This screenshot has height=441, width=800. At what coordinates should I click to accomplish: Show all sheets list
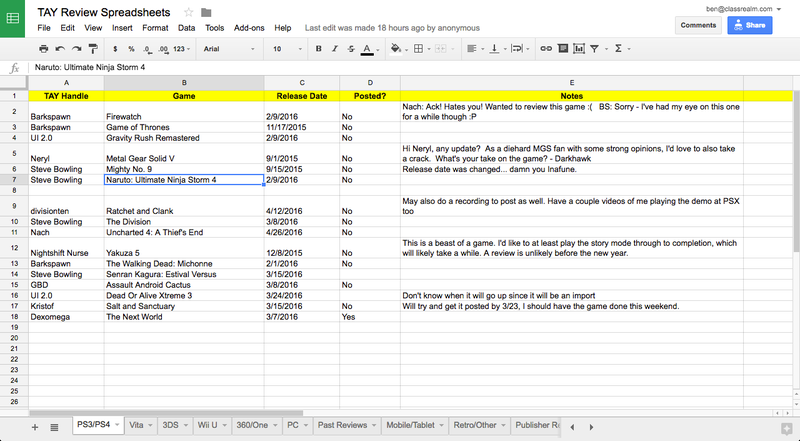pyautogui.click(x=54, y=427)
